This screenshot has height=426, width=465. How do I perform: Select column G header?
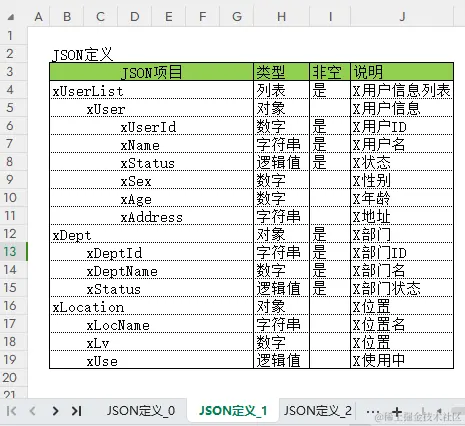click(x=237, y=16)
